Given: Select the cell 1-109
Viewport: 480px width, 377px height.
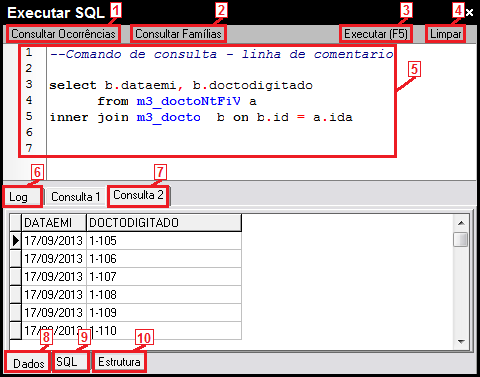Looking at the screenshot, I should pyautogui.click(x=164, y=313).
